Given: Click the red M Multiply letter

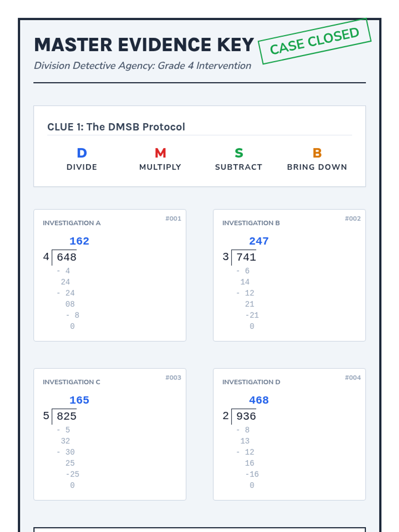Looking at the screenshot, I should coord(160,153).
